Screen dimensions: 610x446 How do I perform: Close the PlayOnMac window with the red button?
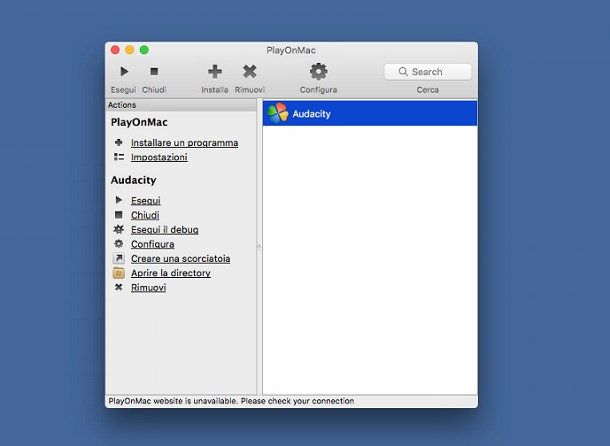pyautogui.click(x=115, y=50)
